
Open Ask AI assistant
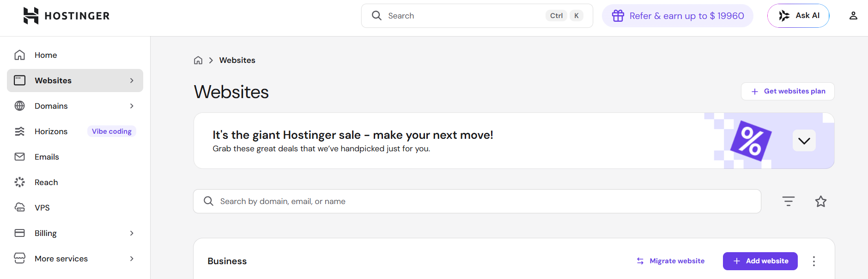[x=798, y=16]
